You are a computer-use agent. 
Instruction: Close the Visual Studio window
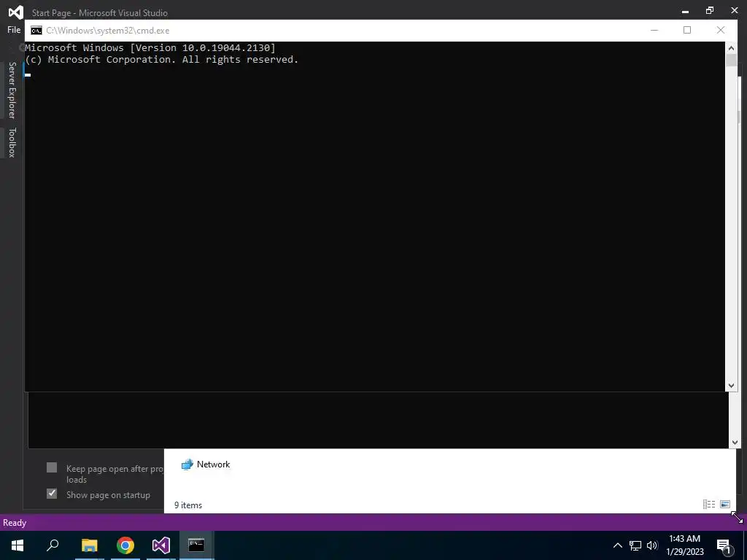pos(735,10)
